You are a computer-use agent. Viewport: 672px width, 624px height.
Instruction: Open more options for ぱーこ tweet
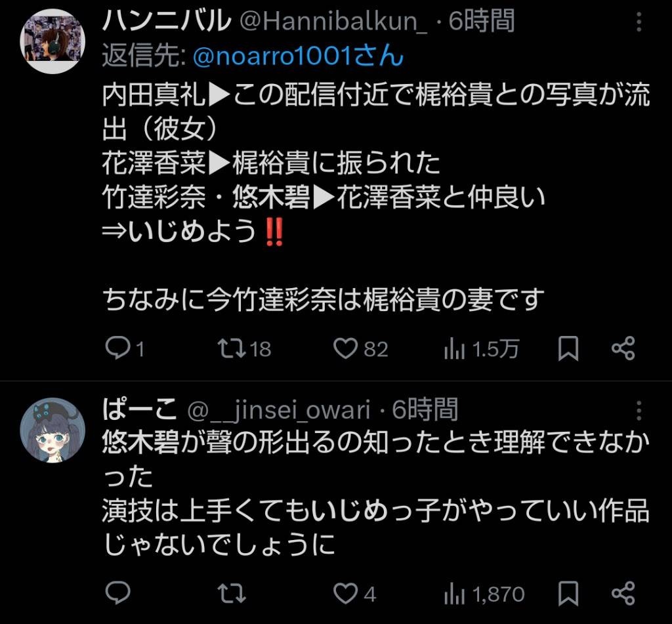pyautogui.click(x=639, y=411)
